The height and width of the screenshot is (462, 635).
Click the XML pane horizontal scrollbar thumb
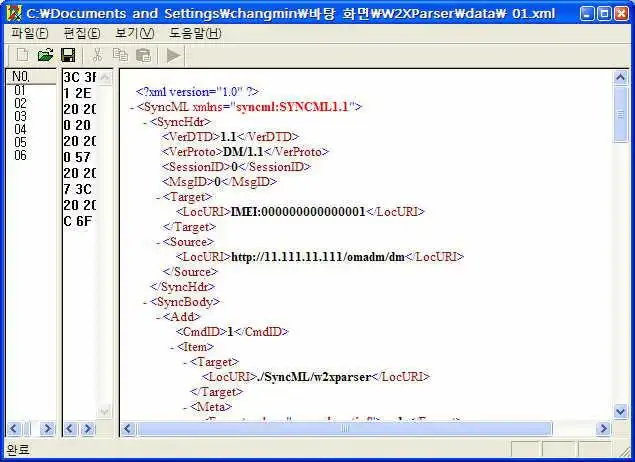pyautogui.click(x=344, y=428)
